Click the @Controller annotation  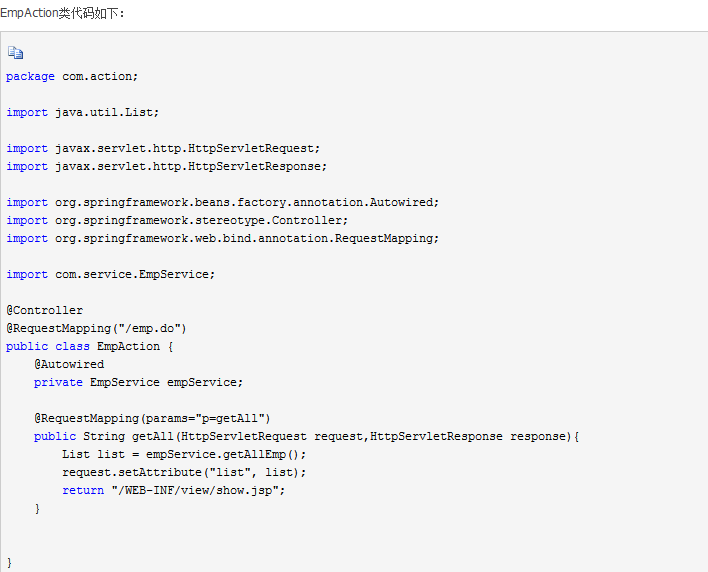tap(44, 311)
